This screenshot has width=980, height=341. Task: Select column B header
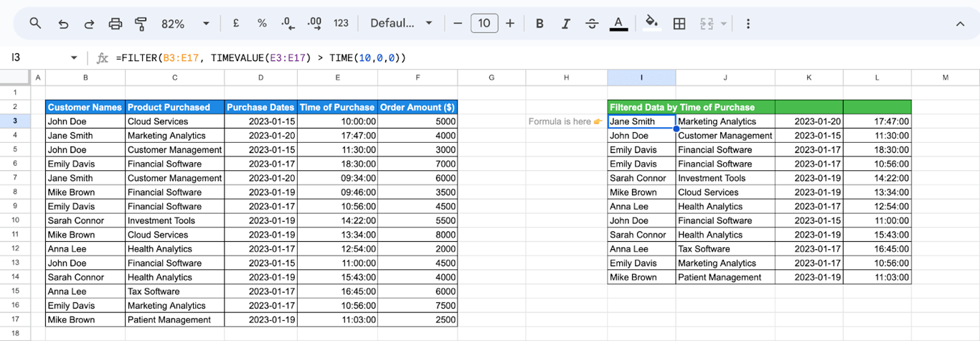(x=85, y=78)
